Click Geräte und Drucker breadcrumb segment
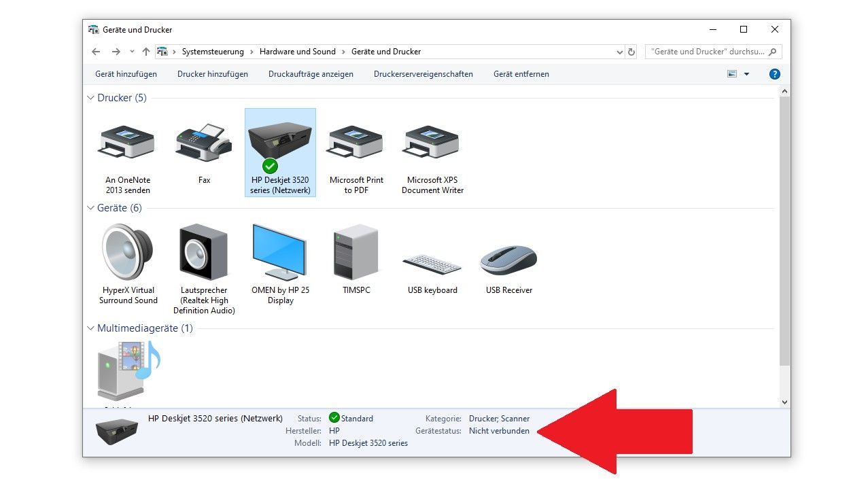The image size is (868, 488). pos(386,52)
